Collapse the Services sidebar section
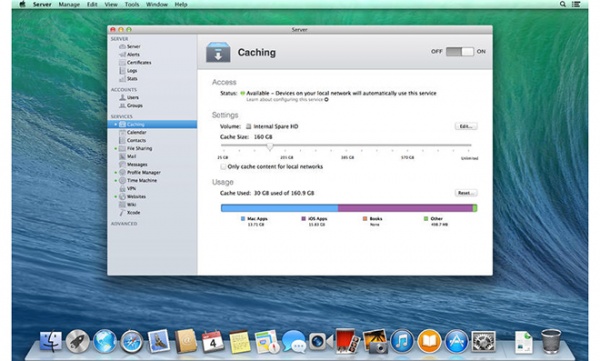The height and width of the screenshot is (361, 600). pos(122,116)
